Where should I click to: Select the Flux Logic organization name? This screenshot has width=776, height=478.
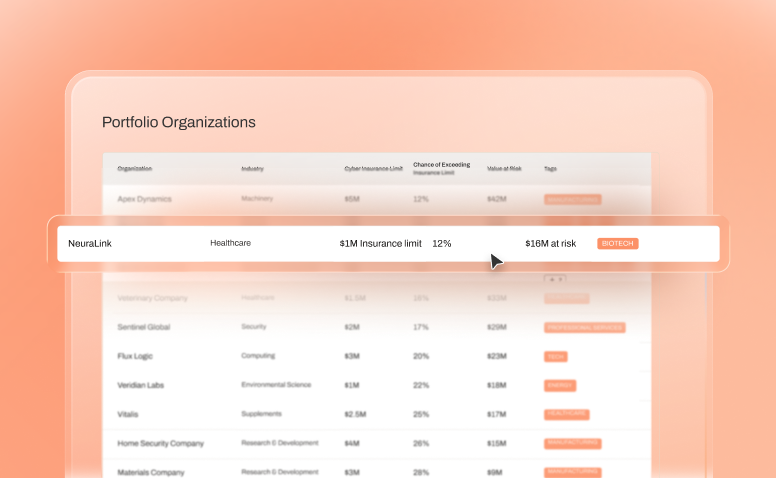pos(135,356)
